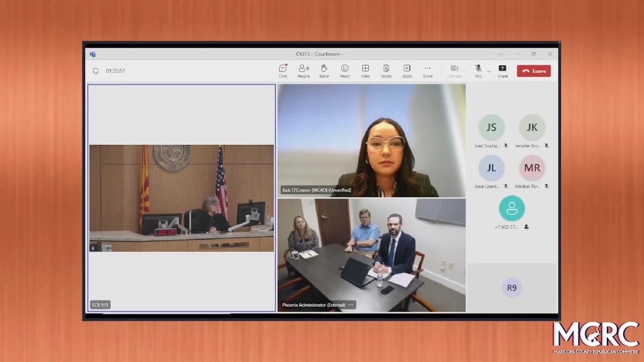Unmute the Mic
644x362 pixels.
478,71
